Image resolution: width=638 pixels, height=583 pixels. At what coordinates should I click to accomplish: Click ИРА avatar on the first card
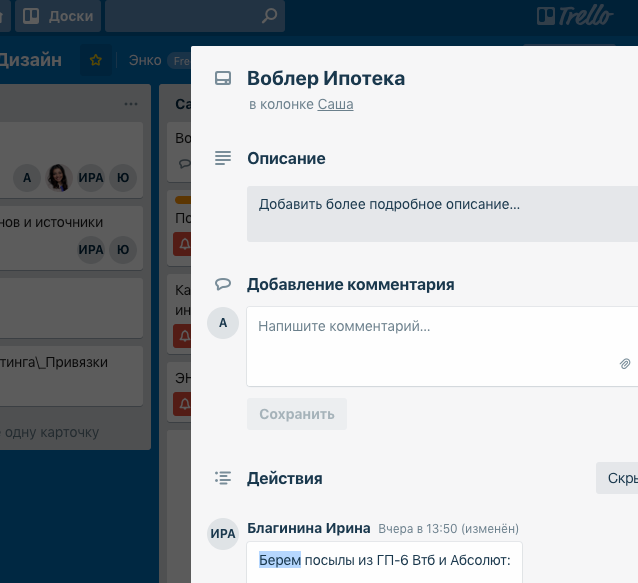(x=91, y=178)
